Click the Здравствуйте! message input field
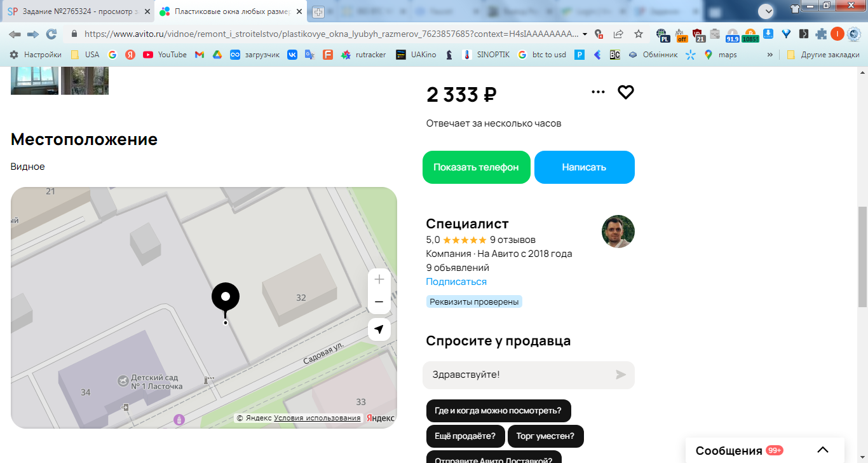 coord(518,375)
